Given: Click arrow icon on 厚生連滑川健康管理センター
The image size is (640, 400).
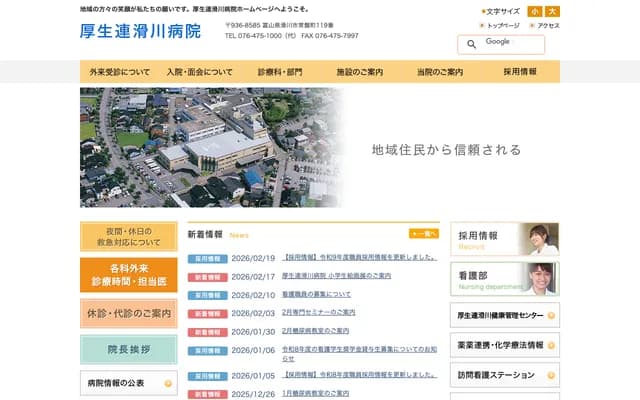Looking at the screenshot, I should [x=552, y=315].
